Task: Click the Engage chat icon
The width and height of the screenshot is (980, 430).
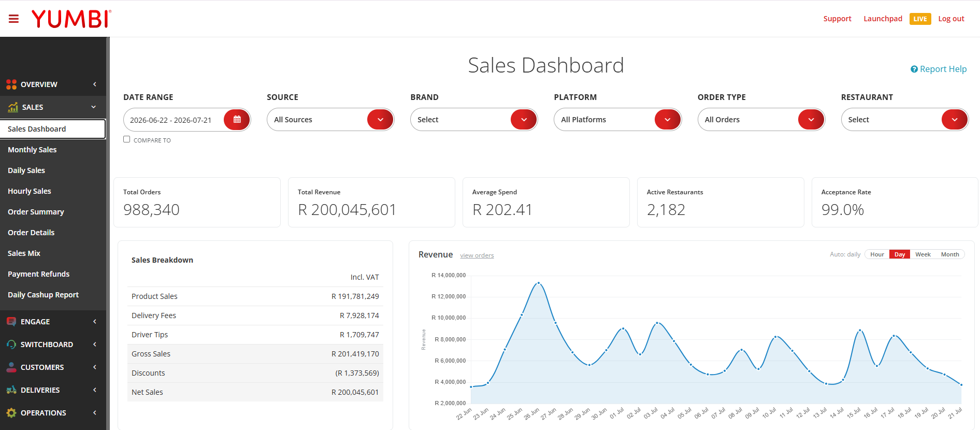Action: [x=11, y=322]
